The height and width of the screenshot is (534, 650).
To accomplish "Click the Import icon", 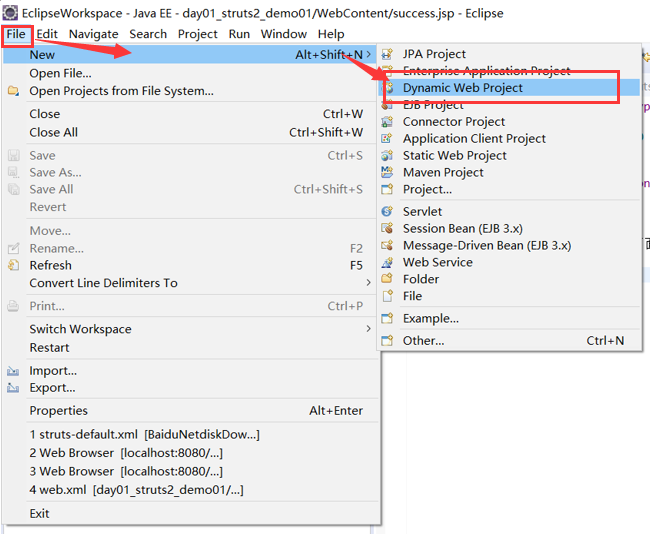I will (13, 371).
